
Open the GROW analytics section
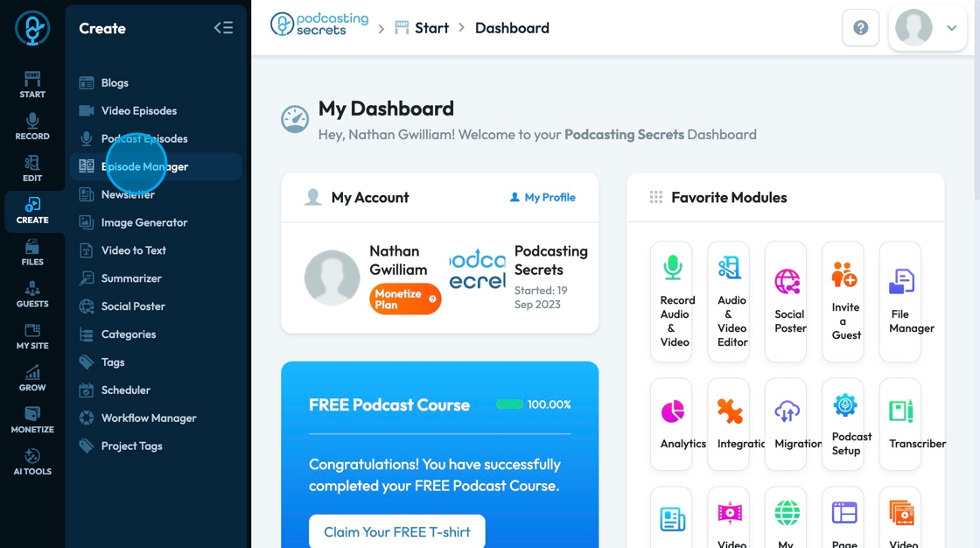[31, 378]
